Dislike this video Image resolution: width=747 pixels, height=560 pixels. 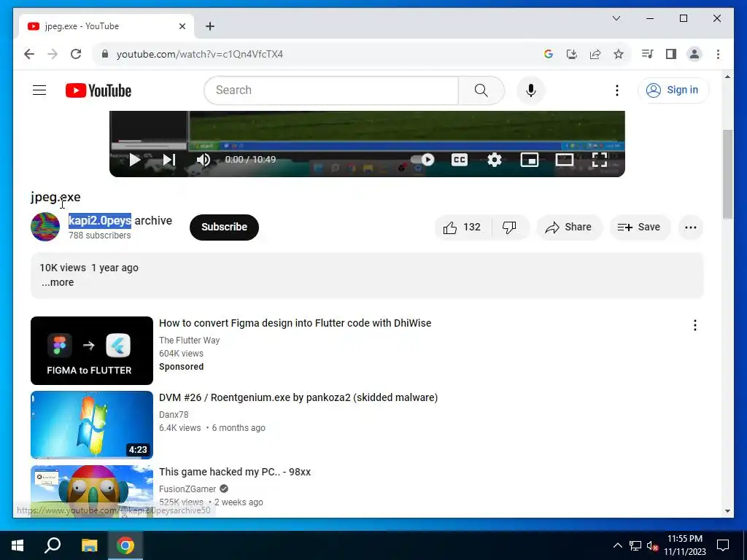[510, 227]
